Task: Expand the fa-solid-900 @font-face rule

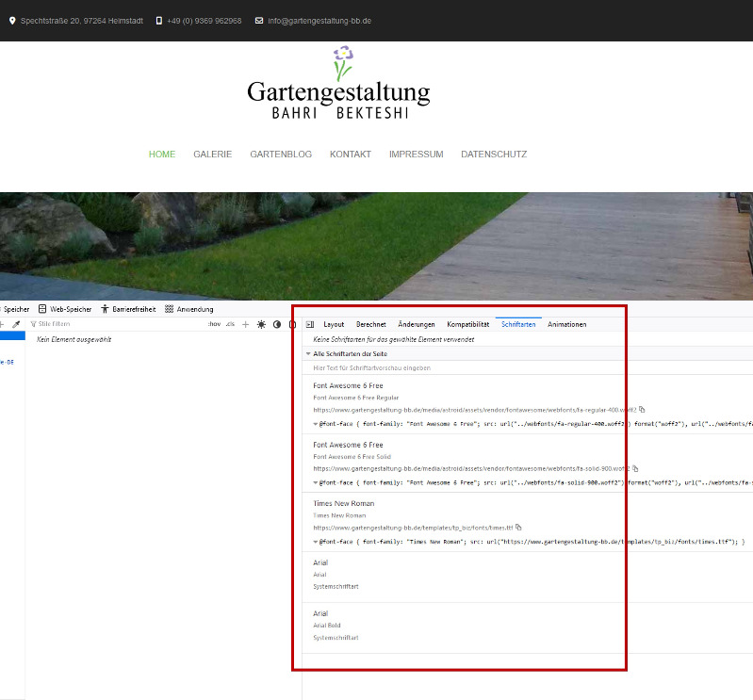Action: [316, 483]
